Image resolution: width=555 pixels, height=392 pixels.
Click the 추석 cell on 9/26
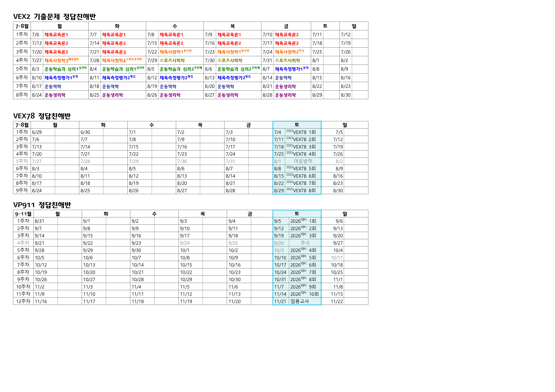click(305, 243)
